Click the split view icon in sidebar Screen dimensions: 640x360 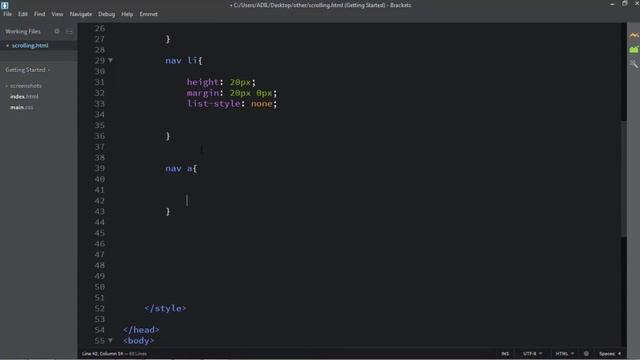coord(69,31)
